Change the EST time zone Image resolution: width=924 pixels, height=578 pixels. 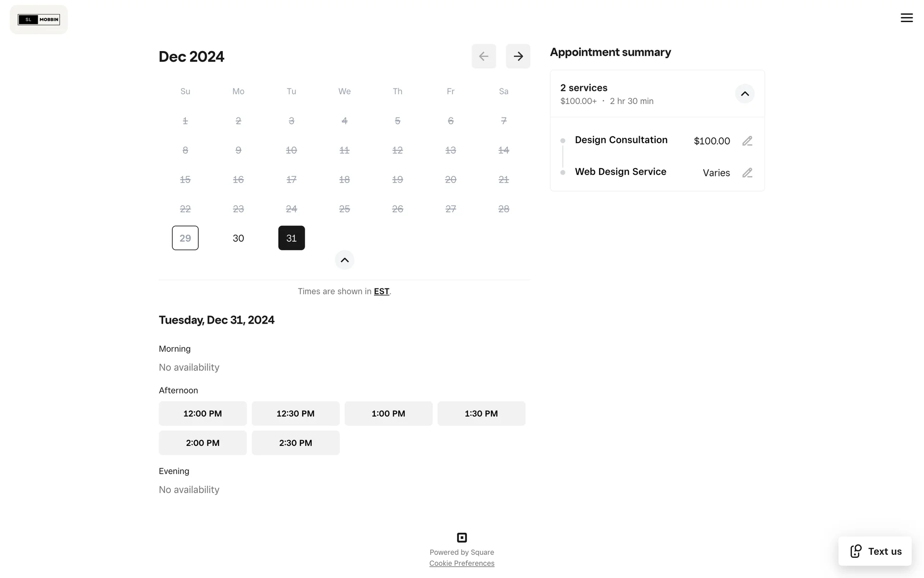coord(381,291)
